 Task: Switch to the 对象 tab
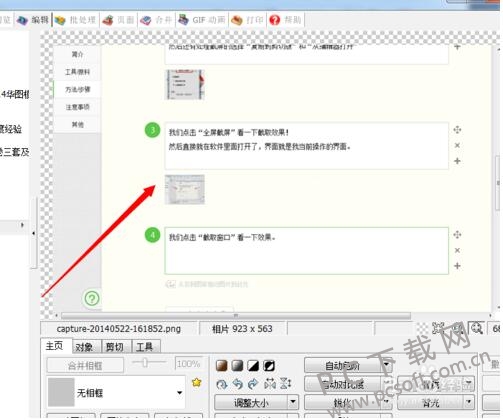tap(84, 347)
